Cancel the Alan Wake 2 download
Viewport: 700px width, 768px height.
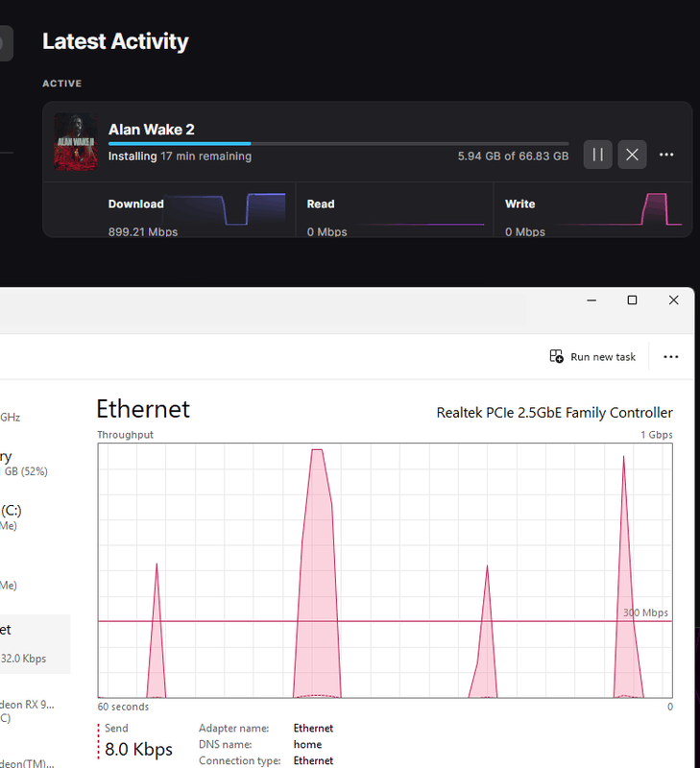632,155
